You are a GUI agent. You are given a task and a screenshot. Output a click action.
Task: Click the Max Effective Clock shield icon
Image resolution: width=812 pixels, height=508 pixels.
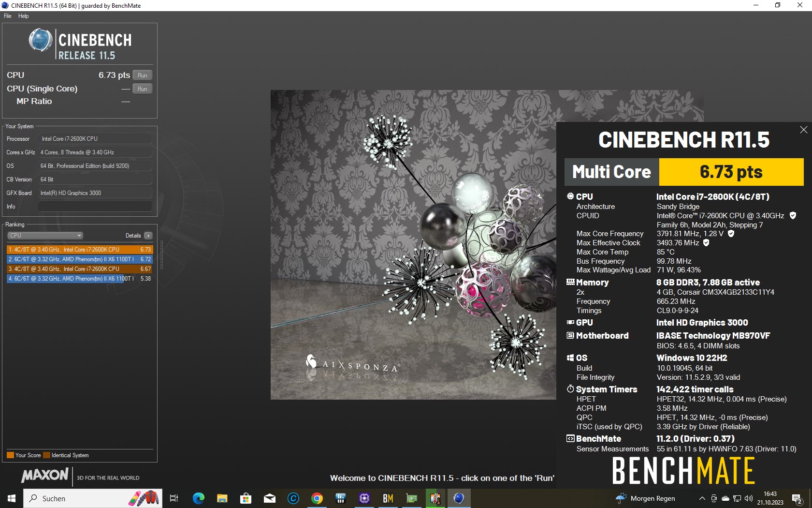tap(706, 243)
